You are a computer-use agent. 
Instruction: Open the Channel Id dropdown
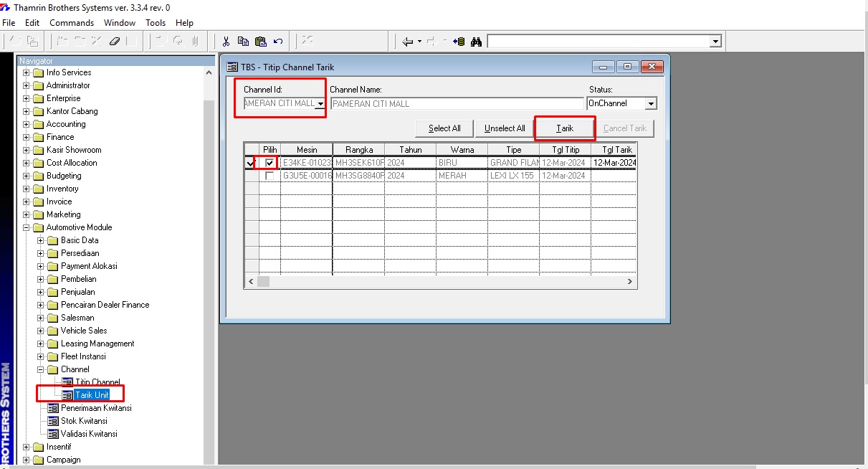pyautogui.click(x=320, y=104)
